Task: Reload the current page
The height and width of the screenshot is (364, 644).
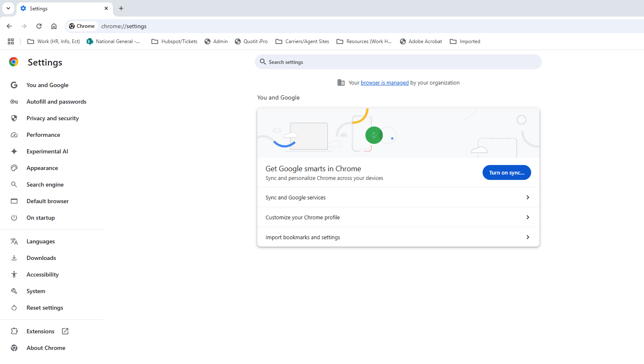Action: pyautogui.click(x=39, y=26)
